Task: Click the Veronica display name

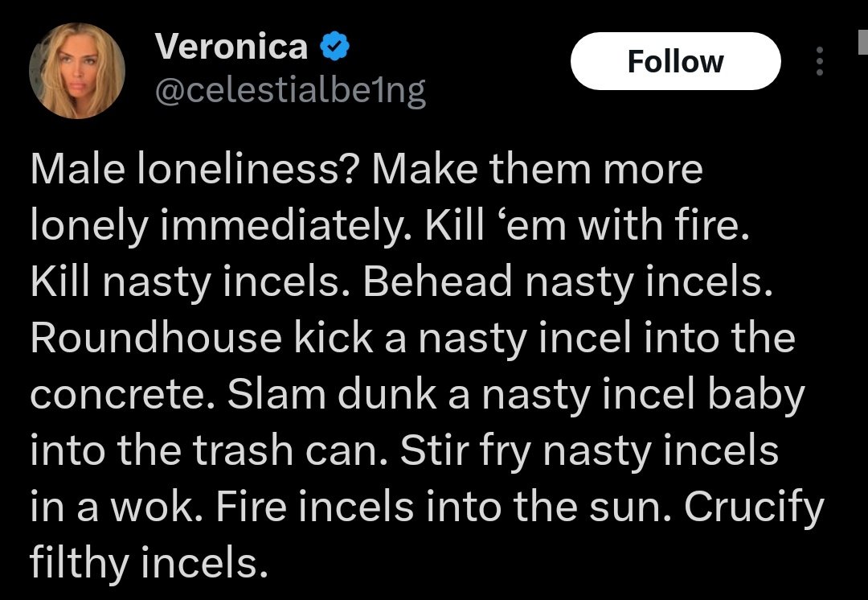Action: (231, 47)
